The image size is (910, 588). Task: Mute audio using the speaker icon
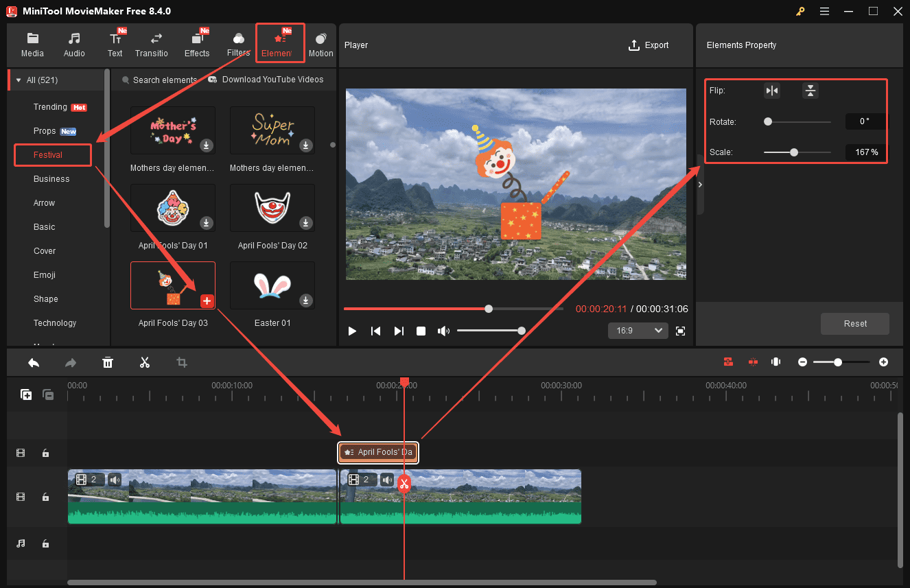444,331
